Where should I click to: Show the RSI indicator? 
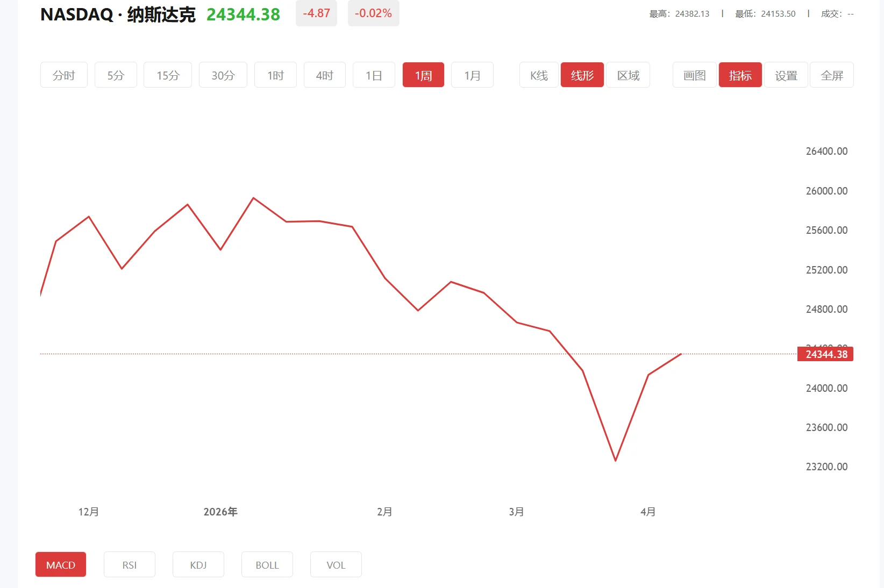[129, 564]
